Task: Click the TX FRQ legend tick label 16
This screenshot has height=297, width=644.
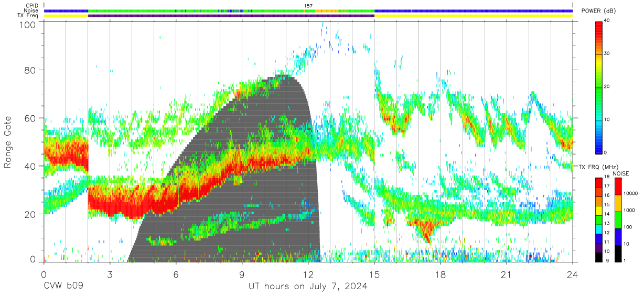Action: pos(608,195)
